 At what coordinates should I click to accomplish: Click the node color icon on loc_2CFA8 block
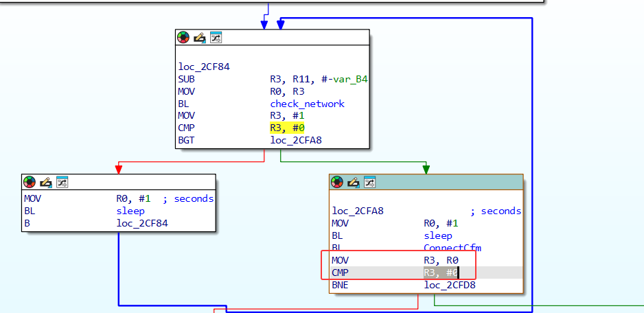tap(337, 182)
